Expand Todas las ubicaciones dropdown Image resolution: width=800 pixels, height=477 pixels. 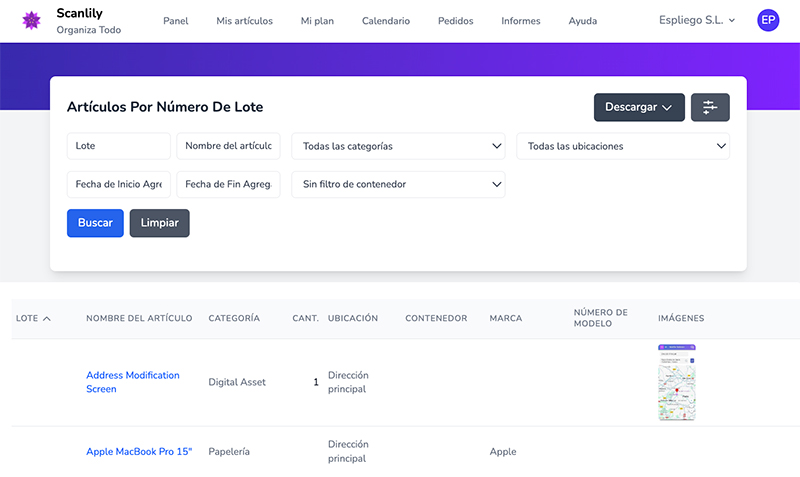(622, 146)
